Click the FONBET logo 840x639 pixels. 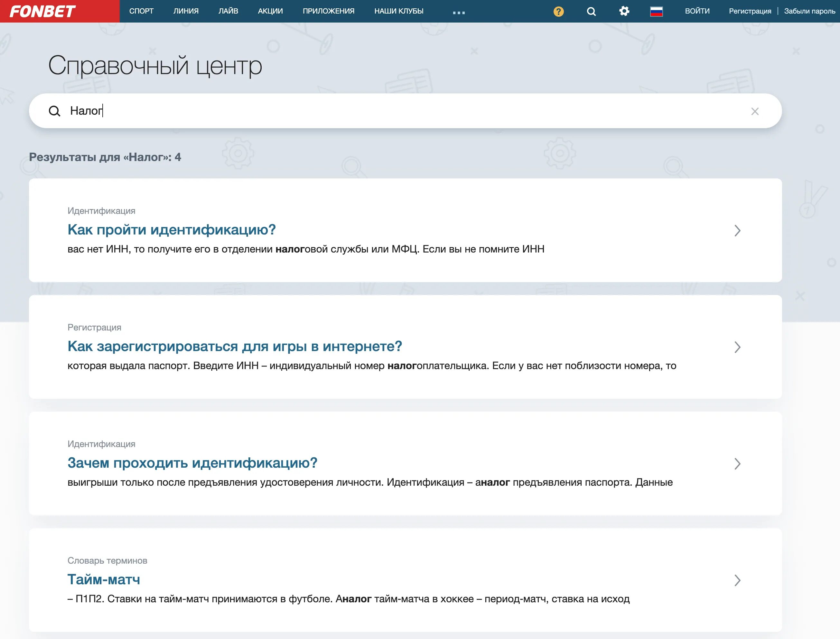click(x=42, y=11)
